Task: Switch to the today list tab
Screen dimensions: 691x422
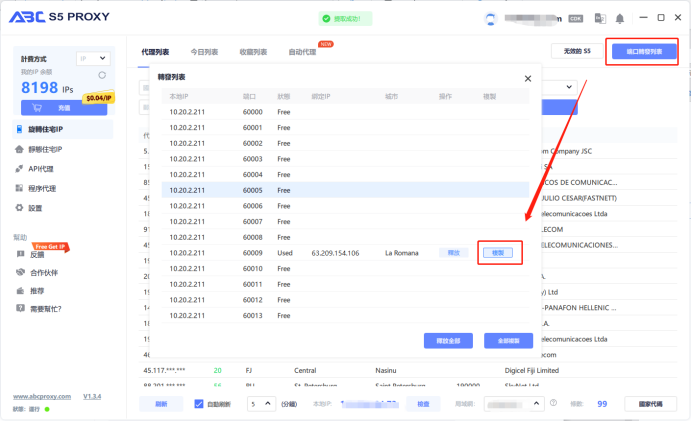Action: (204, 52)
